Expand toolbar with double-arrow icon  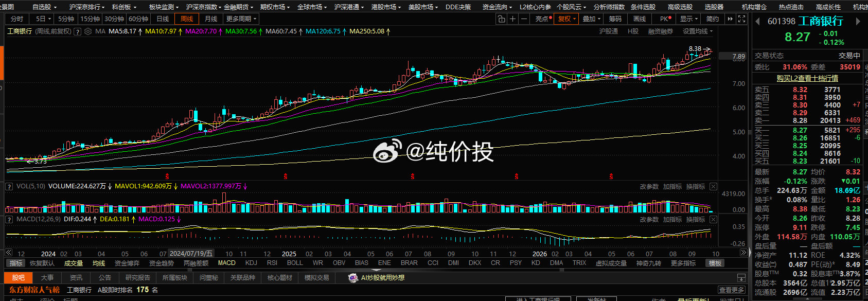coord(730,19)
